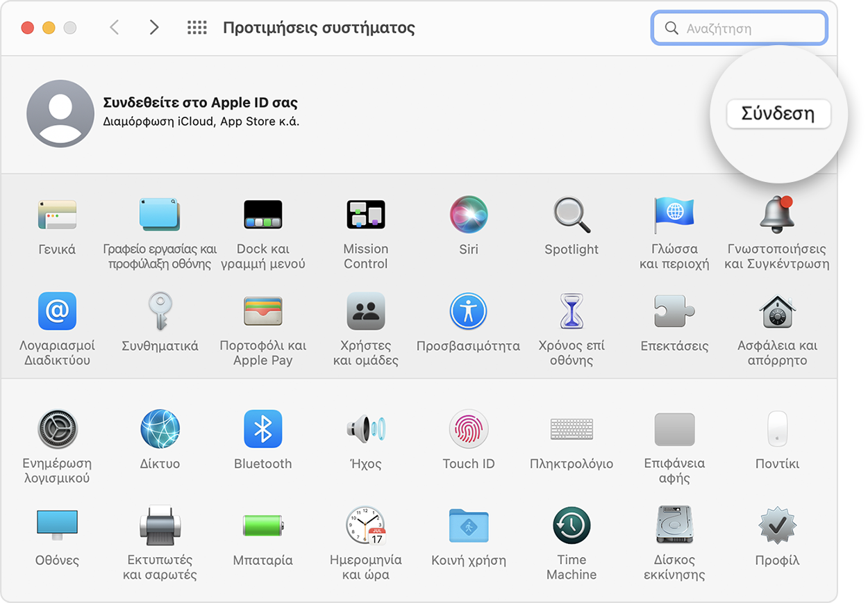Viewport: 868px width, 603px height.
Task: Select the Χρόνος επί οθόνης icon
Action: tap(571, 311)
